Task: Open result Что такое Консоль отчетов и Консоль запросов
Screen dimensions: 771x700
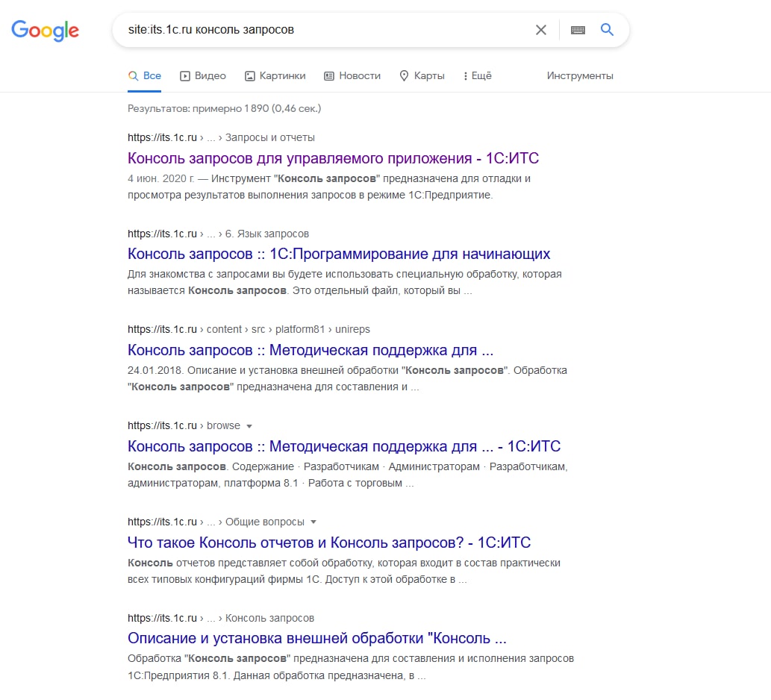Action: [329, 543]
